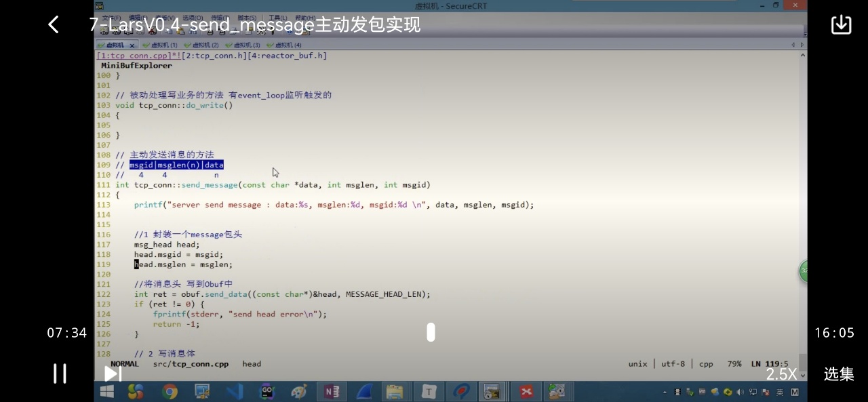Click the send_message function definition line
The image size is (868, 402).
coord(273,184)
